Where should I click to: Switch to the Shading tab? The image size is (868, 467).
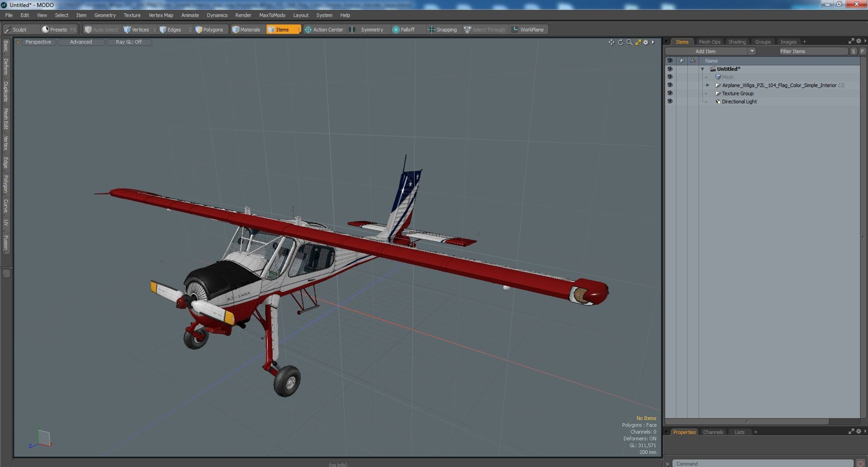pos(737,42)
